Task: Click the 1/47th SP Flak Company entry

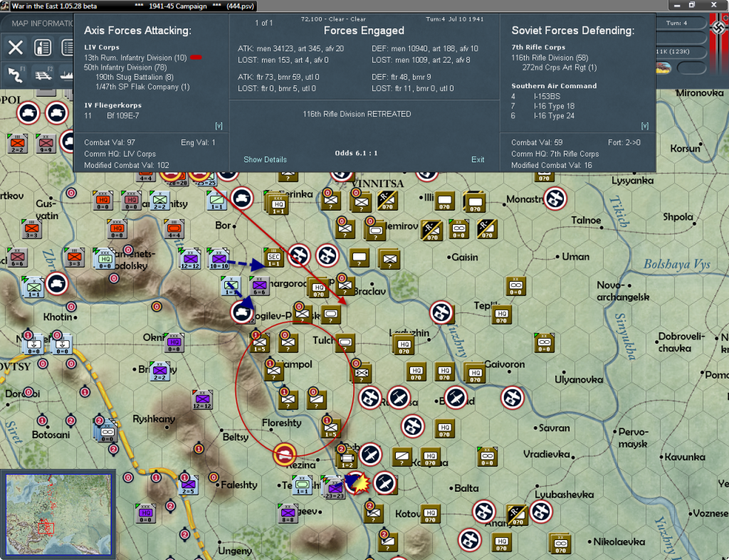Action: pos(142,87)
